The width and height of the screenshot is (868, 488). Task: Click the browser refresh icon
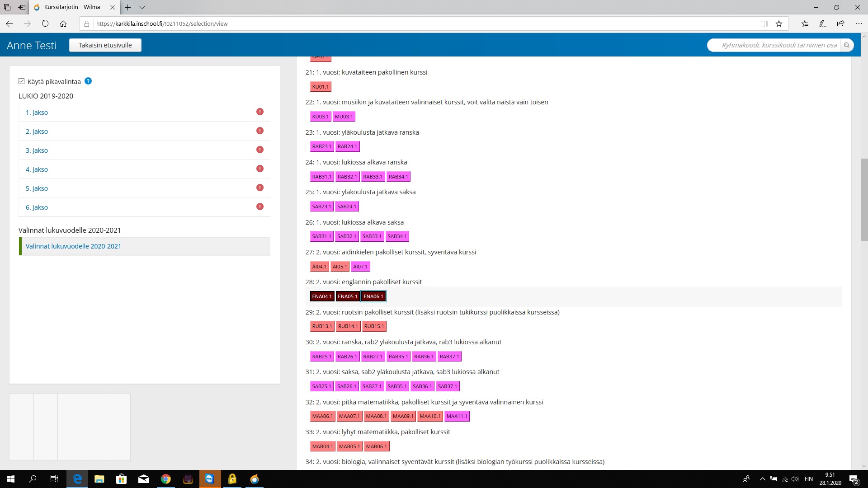45,23
